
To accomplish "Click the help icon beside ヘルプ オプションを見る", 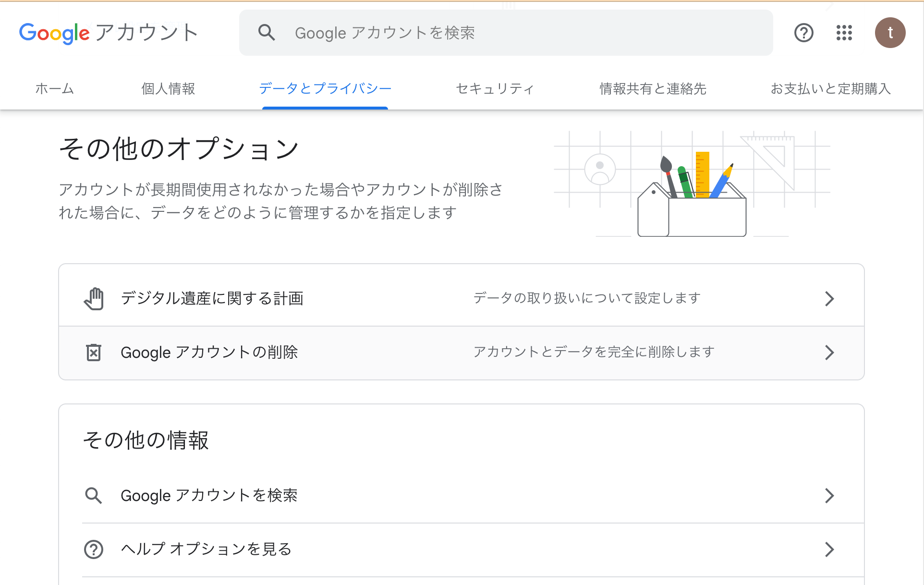I will 94,549.
